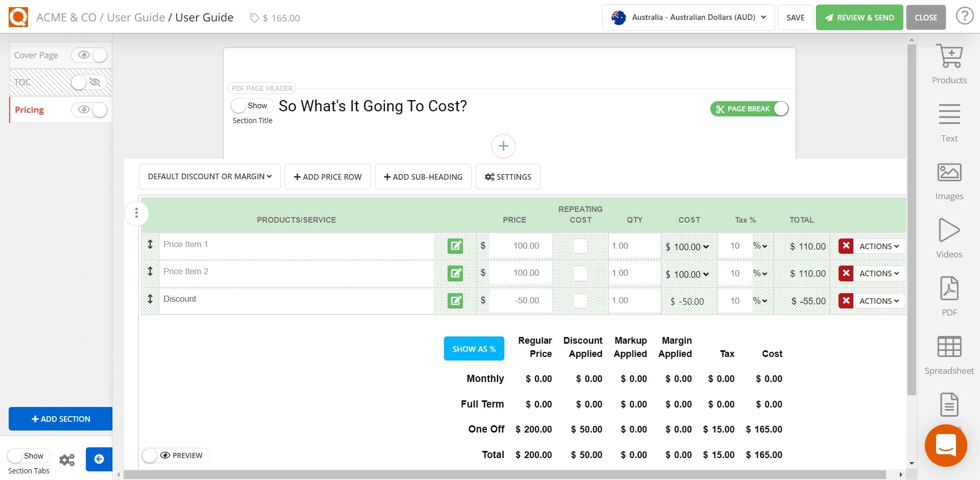Edit Price Item 1 using the green pencil icon
The height and width of the screenshot is (480, 980).
coord(455,246)
